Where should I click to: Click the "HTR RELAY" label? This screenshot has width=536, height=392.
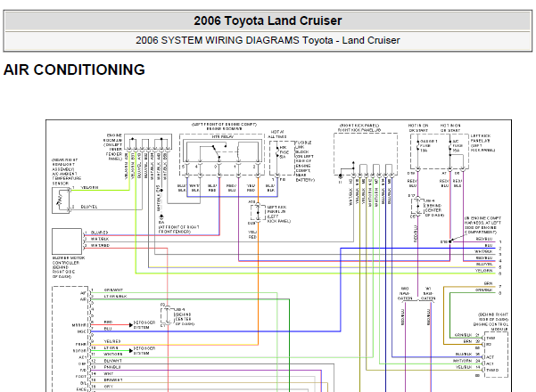click(x=222, y=136)
